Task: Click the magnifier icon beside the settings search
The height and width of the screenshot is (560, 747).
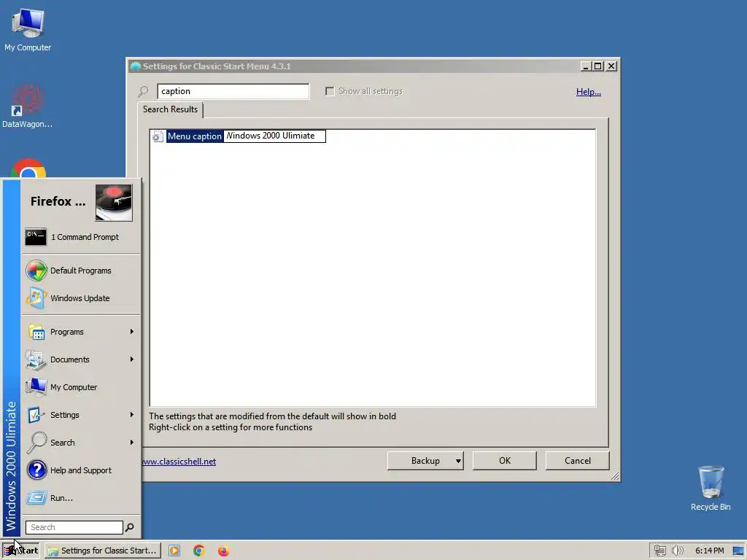Action: click(x=143, y=91)
